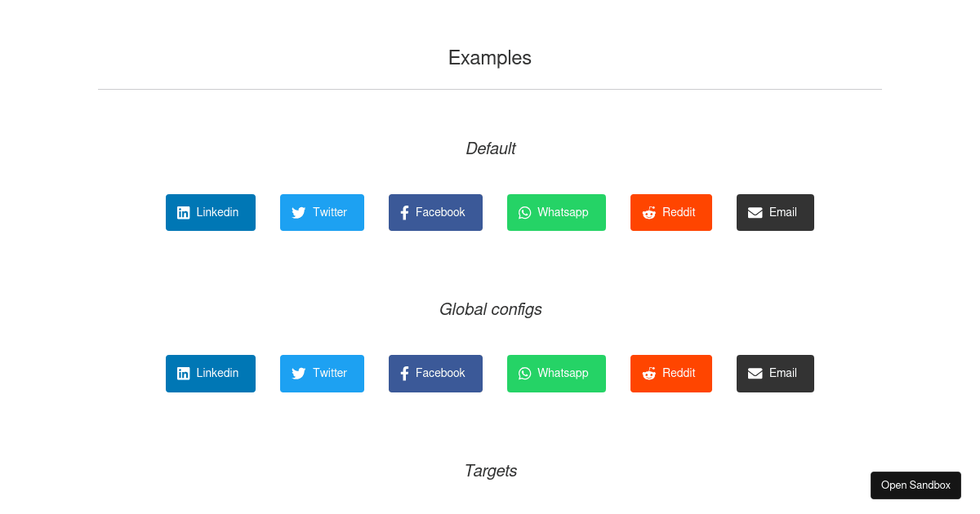
Task: Click the Facebook "f" icon in Default row
Action: coord(403,212)
